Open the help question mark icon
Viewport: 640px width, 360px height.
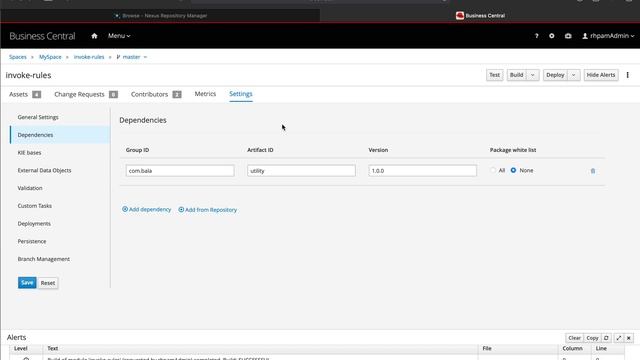click(x=536, y=36)
